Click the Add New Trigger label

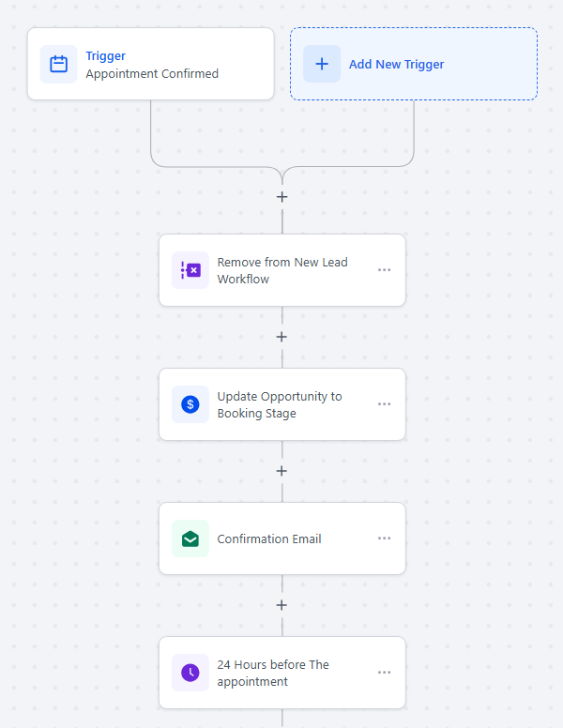tap(396, 65)
